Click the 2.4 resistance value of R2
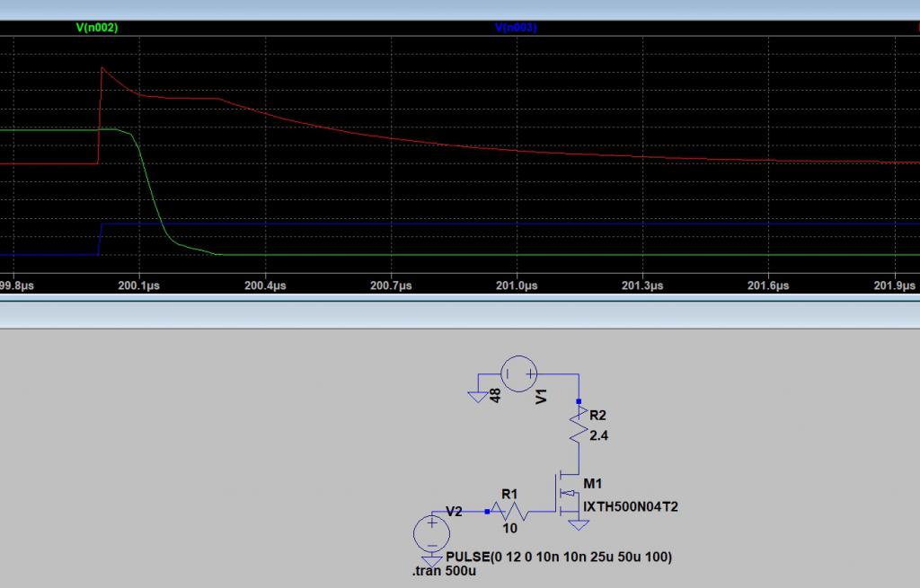 pos(598,434)
